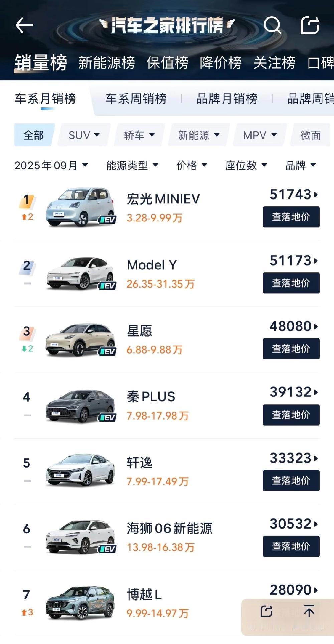
Task: Tap the share icon in header
Action: click(x=310, y=25)
